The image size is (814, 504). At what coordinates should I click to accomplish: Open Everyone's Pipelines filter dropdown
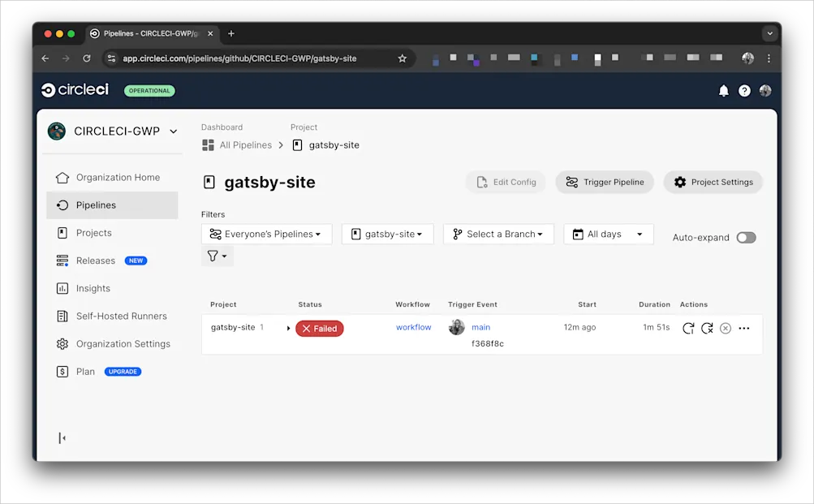(266, 234)
